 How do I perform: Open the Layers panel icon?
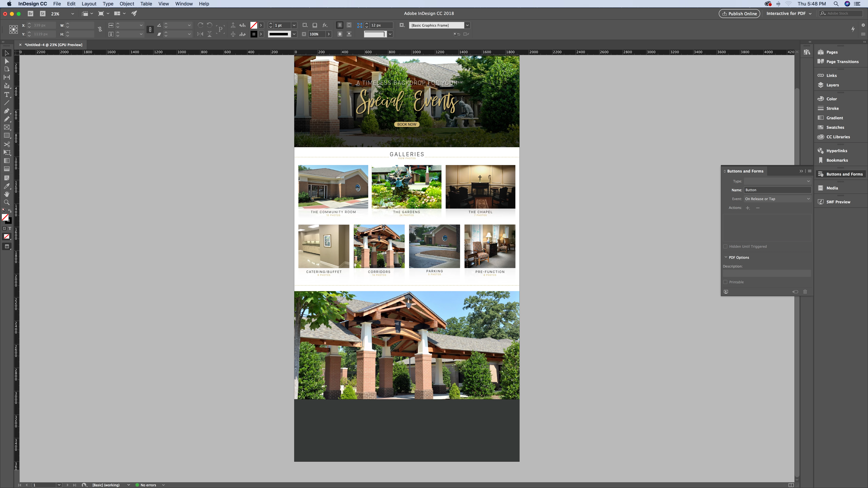(x=821, y=85)
